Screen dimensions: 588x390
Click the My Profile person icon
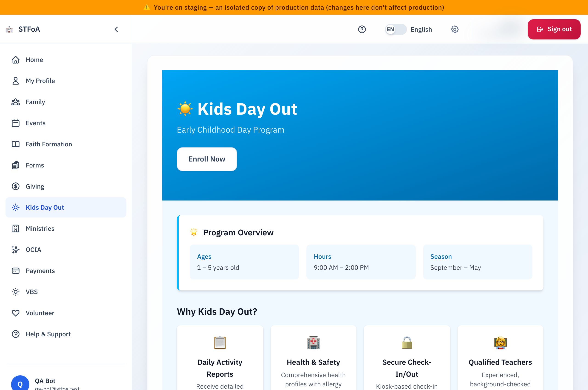(x=15, y=81)
